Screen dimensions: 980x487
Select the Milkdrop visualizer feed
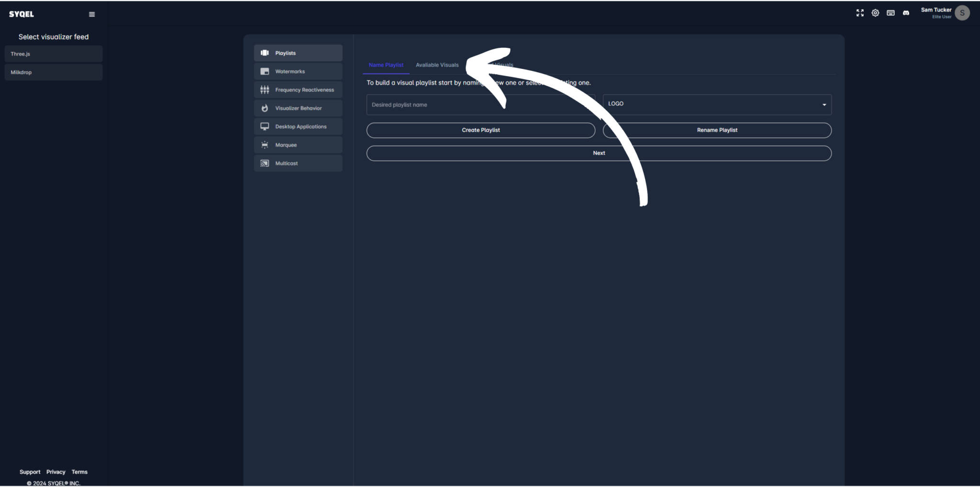(x=54, y=72)
